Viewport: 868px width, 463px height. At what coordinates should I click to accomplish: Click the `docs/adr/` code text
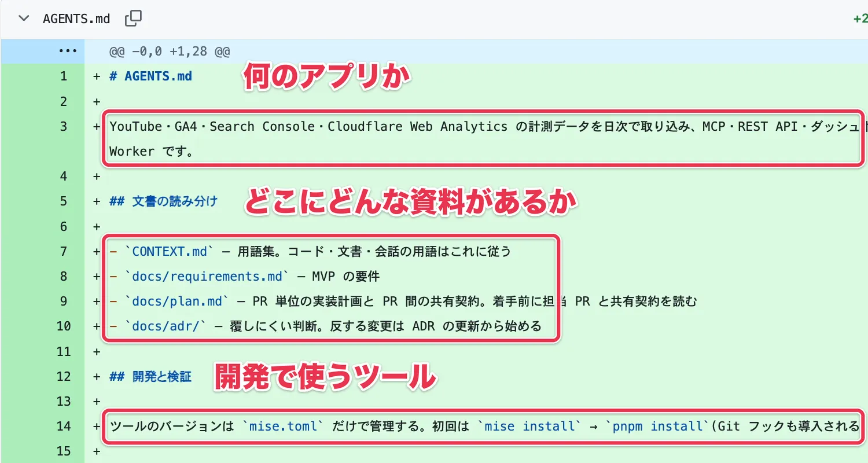(165, 326)
